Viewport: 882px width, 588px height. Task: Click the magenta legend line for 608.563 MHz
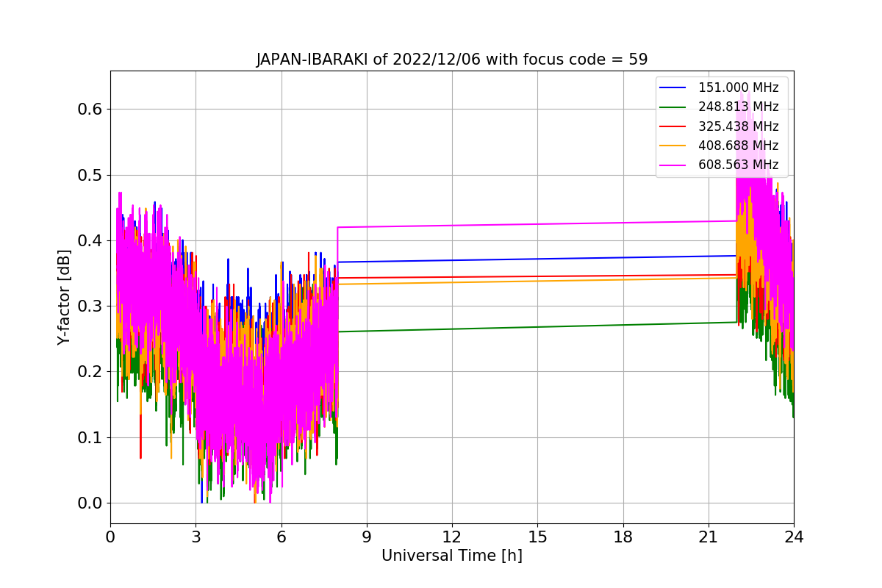pyautogui.click(x=673, y=165)
